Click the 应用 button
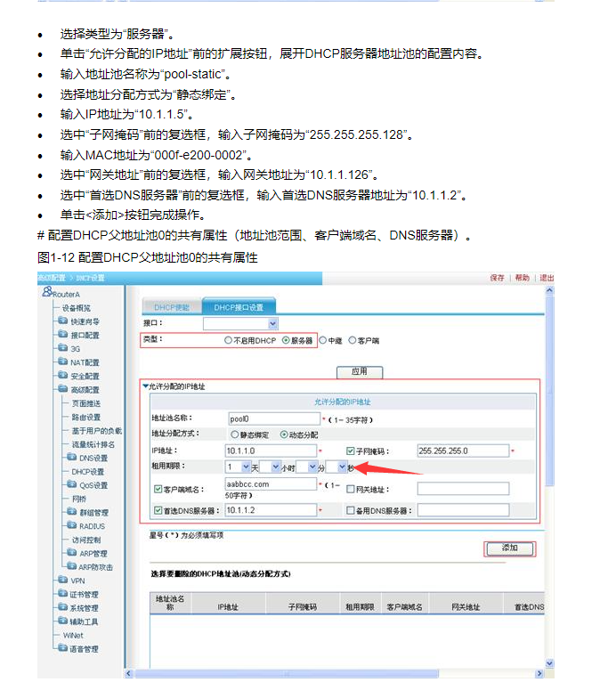 (x=360, y=372)
